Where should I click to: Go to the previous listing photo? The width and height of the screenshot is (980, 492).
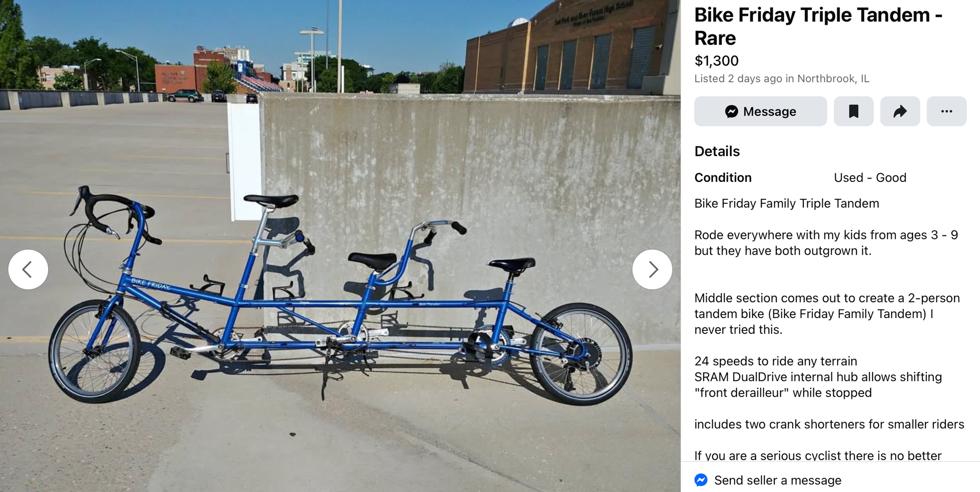point(28,269)
